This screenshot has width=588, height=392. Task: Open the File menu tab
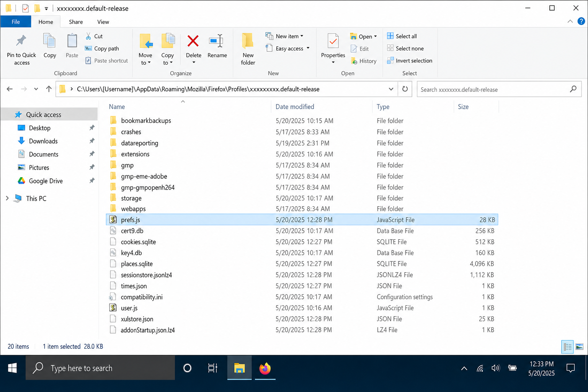(16, 22)
